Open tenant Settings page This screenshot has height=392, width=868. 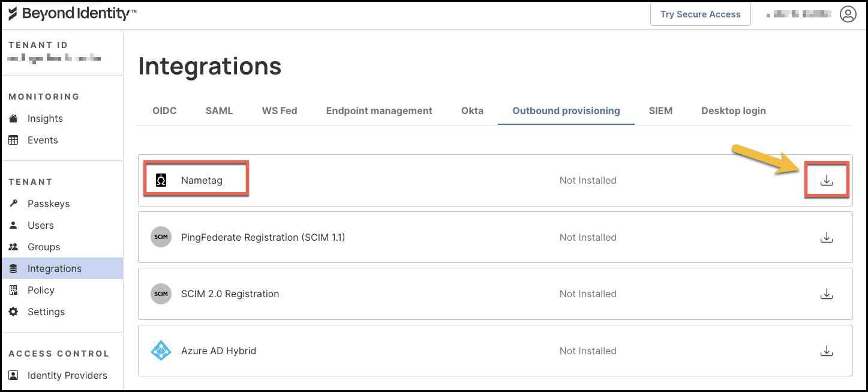coord(46,312)
